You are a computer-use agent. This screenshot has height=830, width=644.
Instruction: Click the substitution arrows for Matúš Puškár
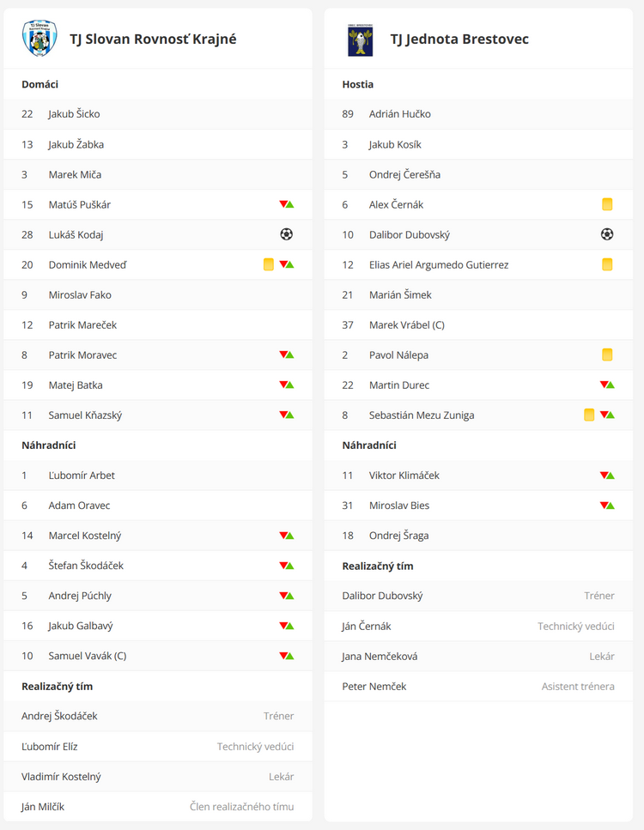tap(287, 204)
